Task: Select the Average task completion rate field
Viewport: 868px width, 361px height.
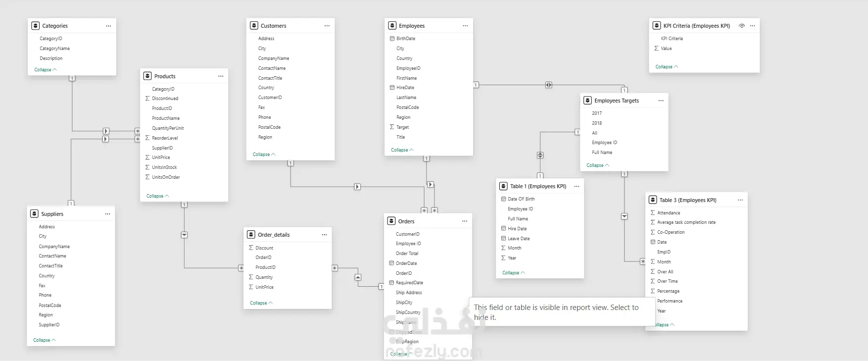Action: click(686, 222)
